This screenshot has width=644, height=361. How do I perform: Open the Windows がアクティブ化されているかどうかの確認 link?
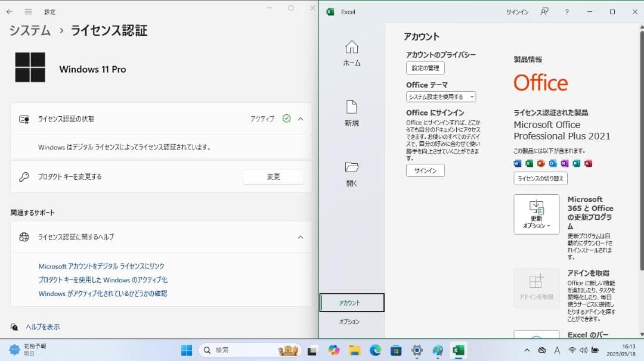[x=103, y=294]
